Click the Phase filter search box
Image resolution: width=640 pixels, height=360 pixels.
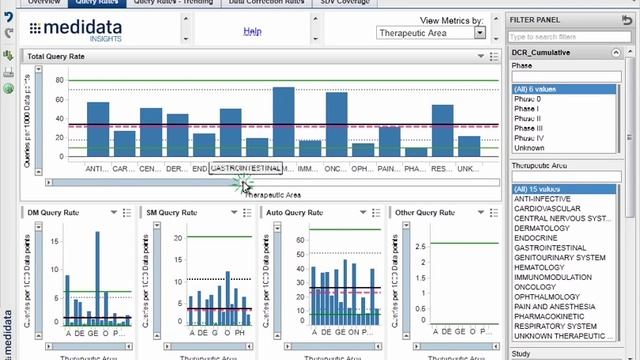(x=567, y=76)
